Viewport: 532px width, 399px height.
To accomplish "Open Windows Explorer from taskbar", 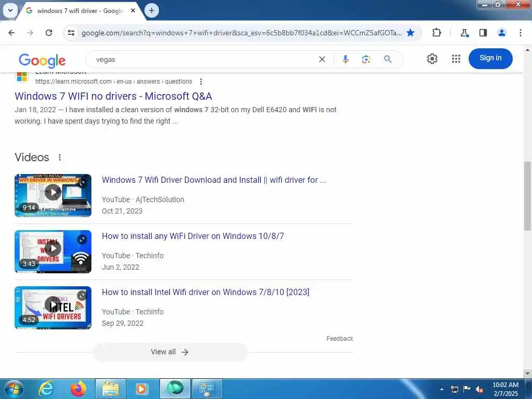I will pyautogui.click(x=111, y=389).
